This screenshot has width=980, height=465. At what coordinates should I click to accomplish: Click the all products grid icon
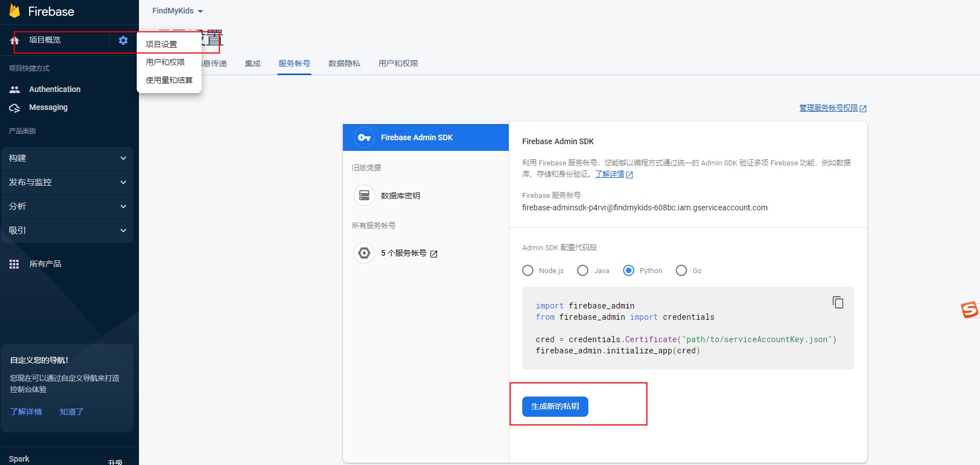(14, 264)
